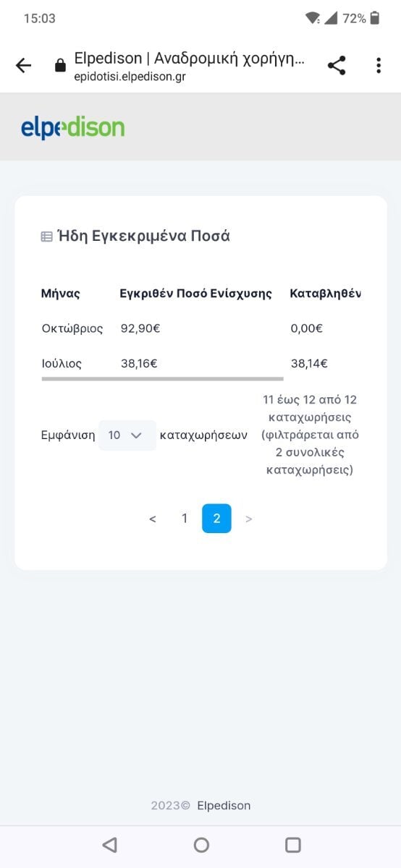
Task: Click the elpedison logo
Action: coord(72,128)
